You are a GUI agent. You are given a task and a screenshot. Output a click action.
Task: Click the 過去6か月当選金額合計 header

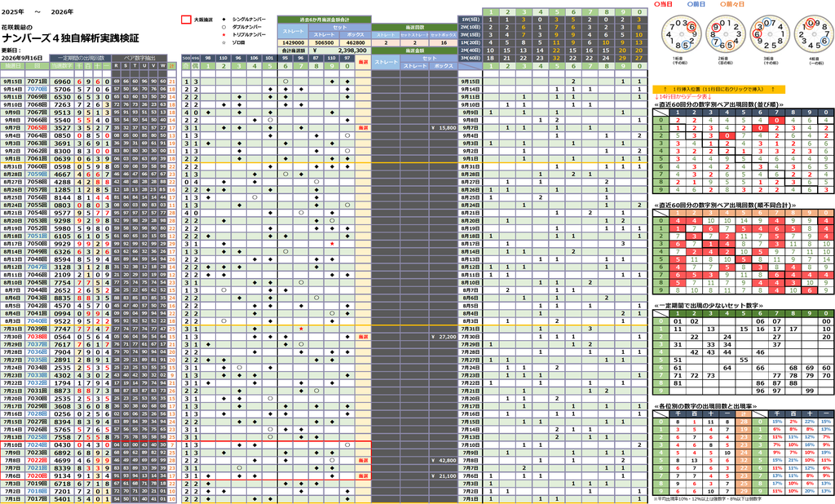click(325, 20)
